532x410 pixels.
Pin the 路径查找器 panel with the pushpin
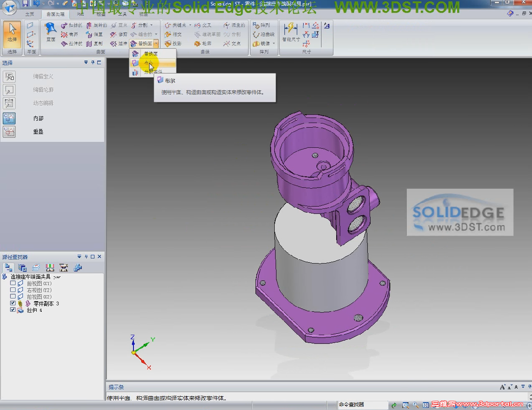86,257
